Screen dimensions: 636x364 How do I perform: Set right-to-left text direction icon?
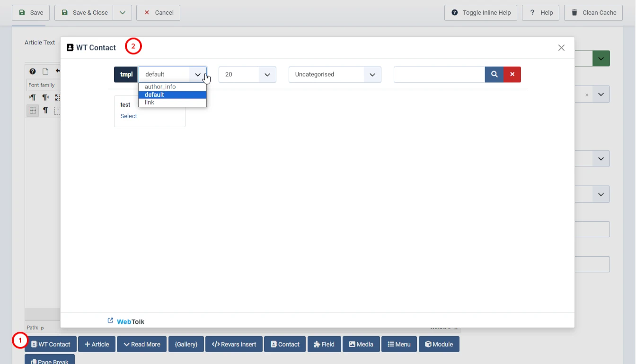click(45, 97)
